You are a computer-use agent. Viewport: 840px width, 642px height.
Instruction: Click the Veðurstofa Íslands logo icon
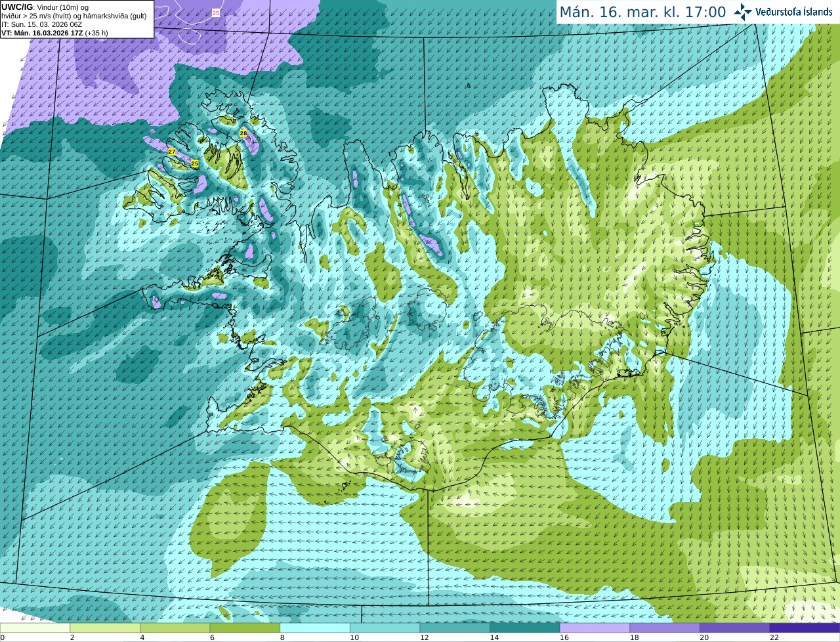tap(743, 12)
